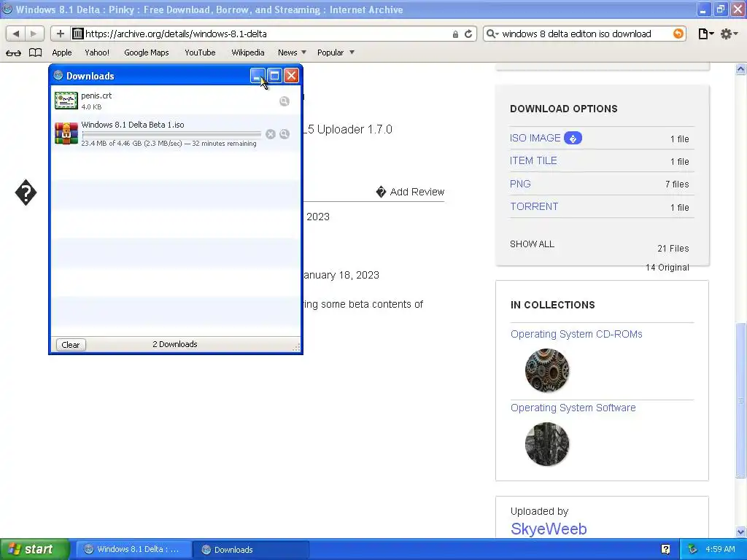
Task: Open the Popular bookmarks dropdown
Action: point(336,52)
